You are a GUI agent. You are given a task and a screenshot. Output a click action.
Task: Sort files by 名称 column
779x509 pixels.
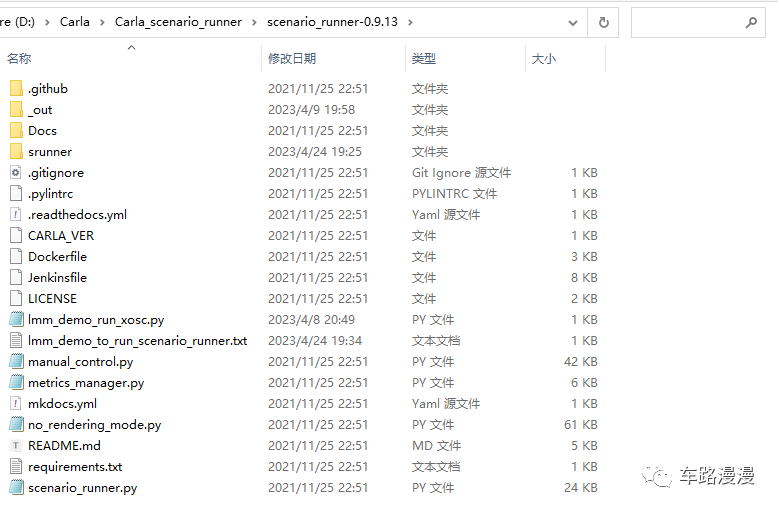[x=19, y=59]
